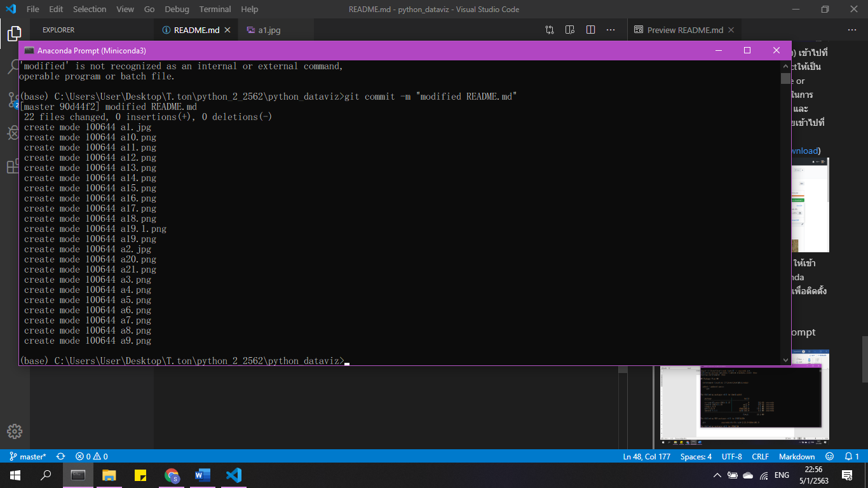The width and height of the screenshot is (868, 488).
Task: Click the battery tray icon
Action: click(x=733, y=475)
